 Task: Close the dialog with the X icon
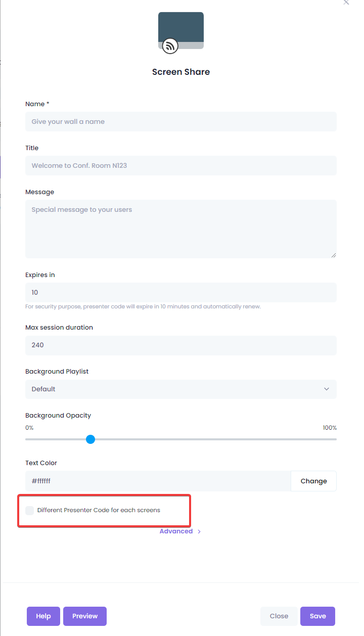(346, 3)
